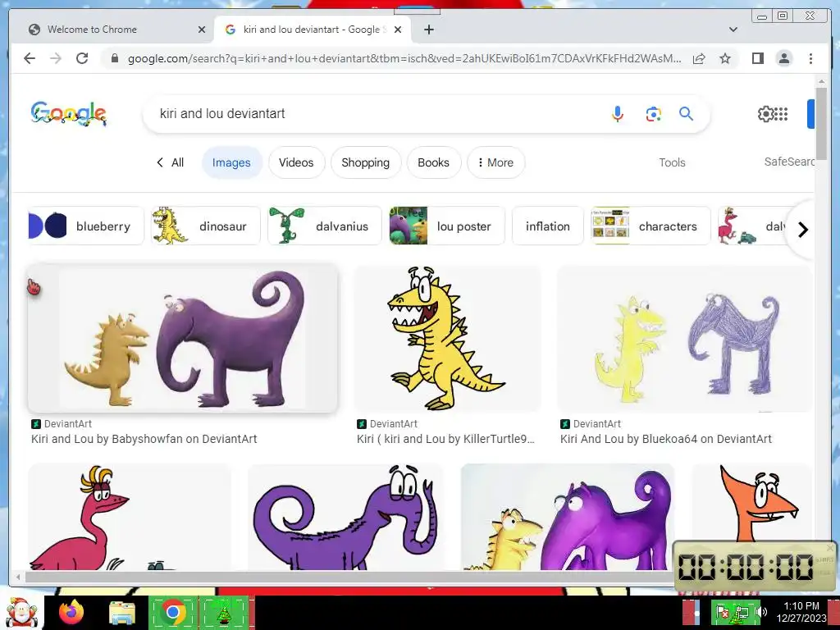Search by image with the Lens icon
Screen dimensions: 840x630
653,113
